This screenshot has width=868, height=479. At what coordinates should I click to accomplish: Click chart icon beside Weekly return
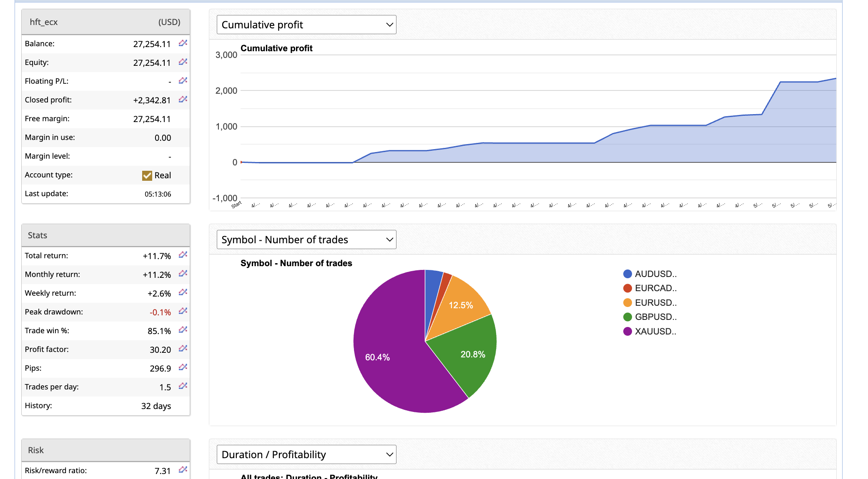click(183, 292)
